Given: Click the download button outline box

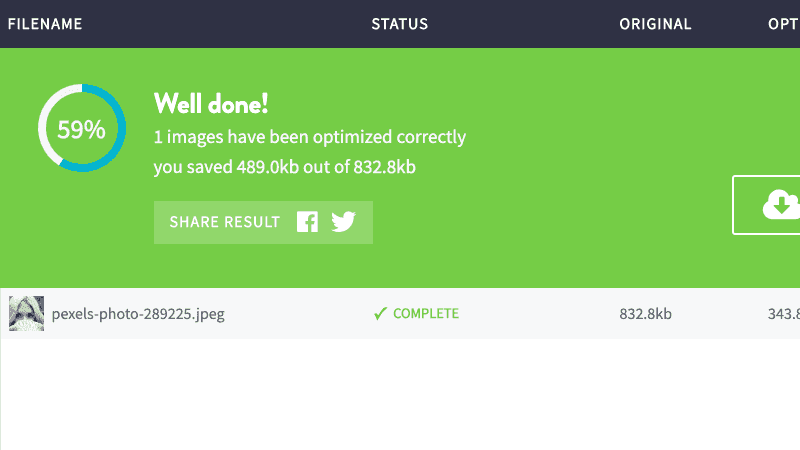Looking at the screenshot, I should [766, 205].
